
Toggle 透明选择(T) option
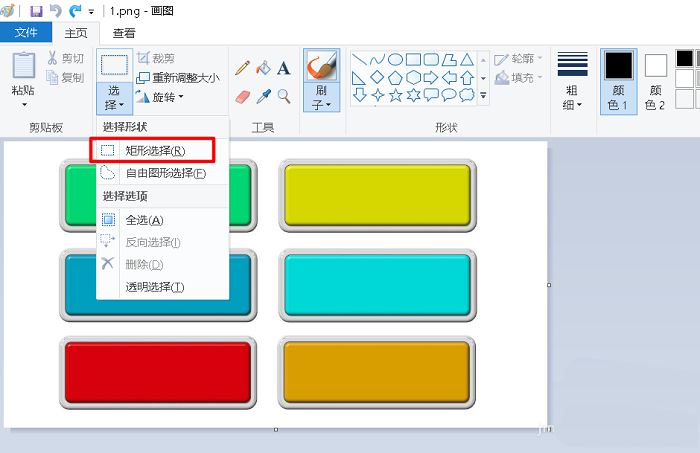162,287
